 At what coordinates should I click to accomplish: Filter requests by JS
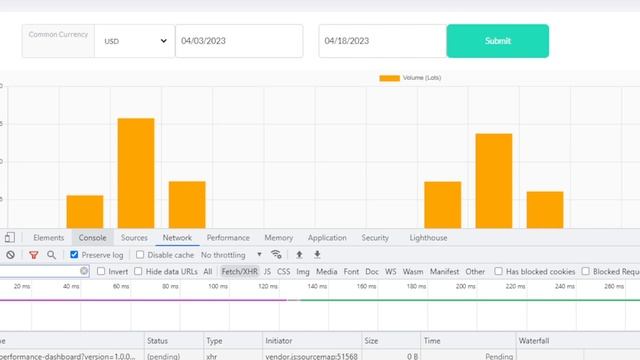point(267,271)
